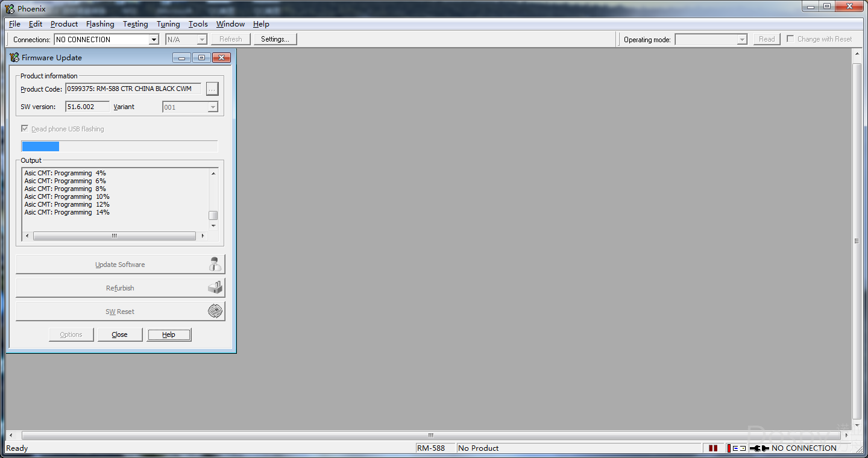Click the blue flashing progress bar
868x458 pixels.
tap(40, 146)
